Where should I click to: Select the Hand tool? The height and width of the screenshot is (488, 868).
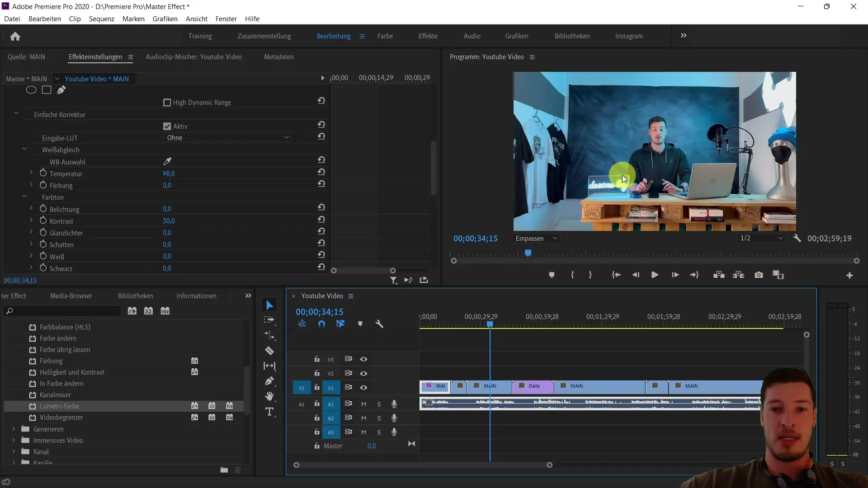coord(269,396)
